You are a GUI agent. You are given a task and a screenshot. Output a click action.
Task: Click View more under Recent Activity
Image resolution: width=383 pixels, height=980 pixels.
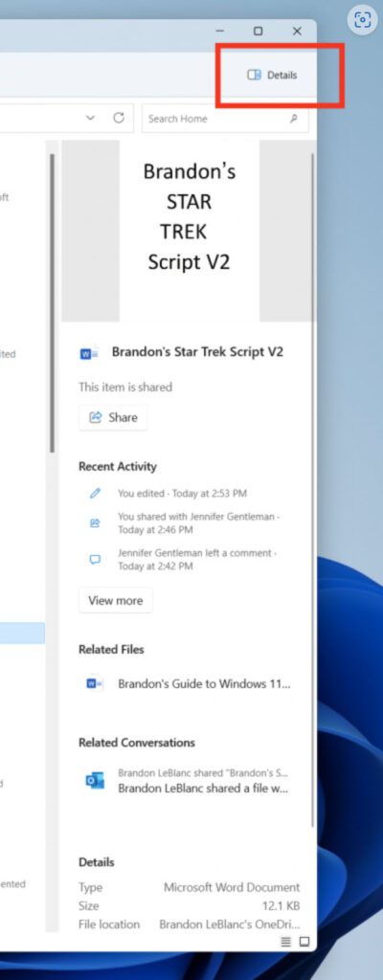[x=115, y=601]
